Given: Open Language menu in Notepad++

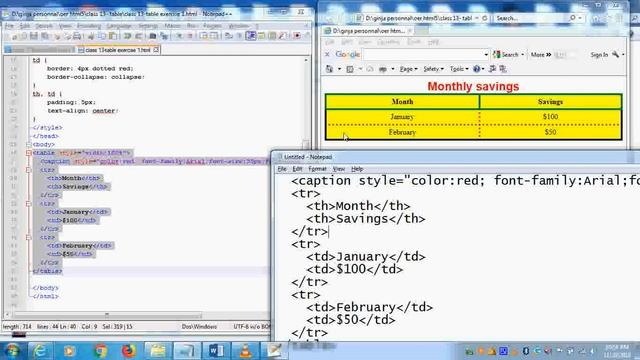Looking at the screenshot, I should pos(119,26).
